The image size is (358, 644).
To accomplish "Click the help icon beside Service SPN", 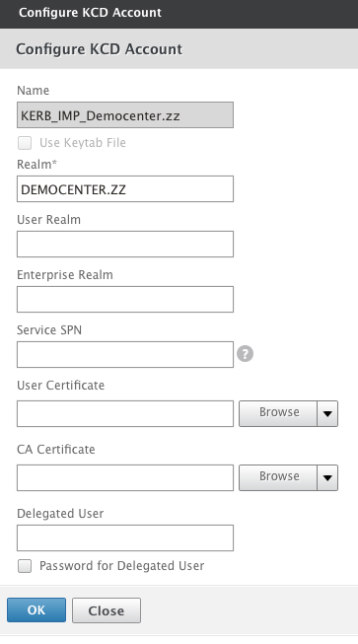I will click(x=246, y=354).
